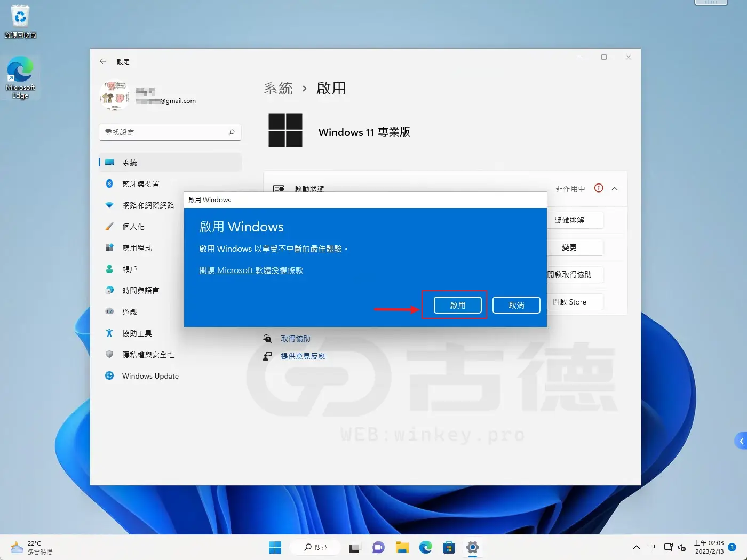The height and width of the screenshot is (560, 747).
Task: Click the 開啟 Store button
Action: tap(575, 302)
